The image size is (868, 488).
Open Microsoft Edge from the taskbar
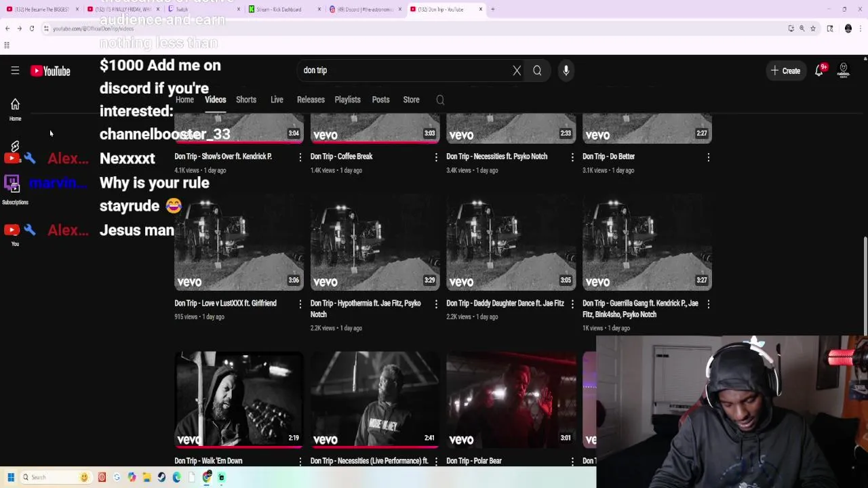click(176, 477)
